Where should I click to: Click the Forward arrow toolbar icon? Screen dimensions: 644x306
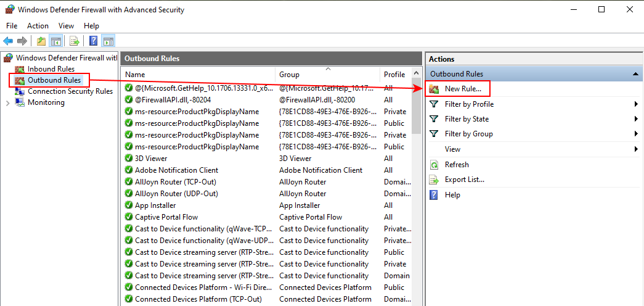[x=22, y=41]
